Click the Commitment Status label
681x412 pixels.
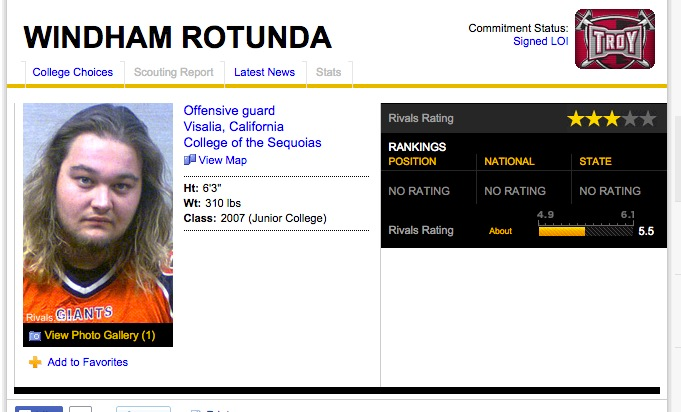pyautogui.click(x=518, y=28)
